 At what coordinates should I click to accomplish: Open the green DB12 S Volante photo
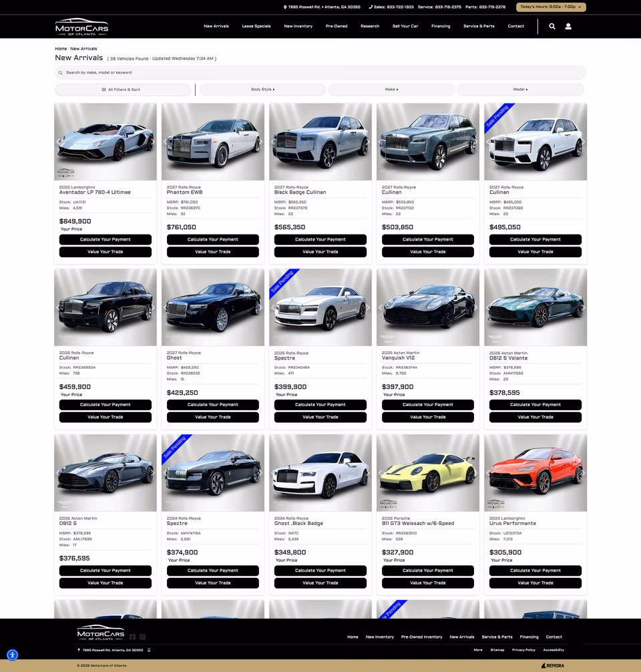coord(536,307)
